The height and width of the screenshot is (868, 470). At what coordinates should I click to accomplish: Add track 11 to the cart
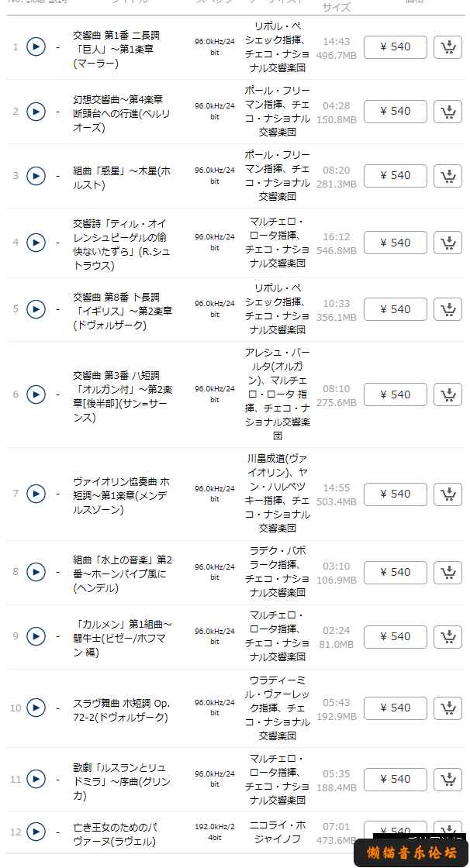[448, 780]
